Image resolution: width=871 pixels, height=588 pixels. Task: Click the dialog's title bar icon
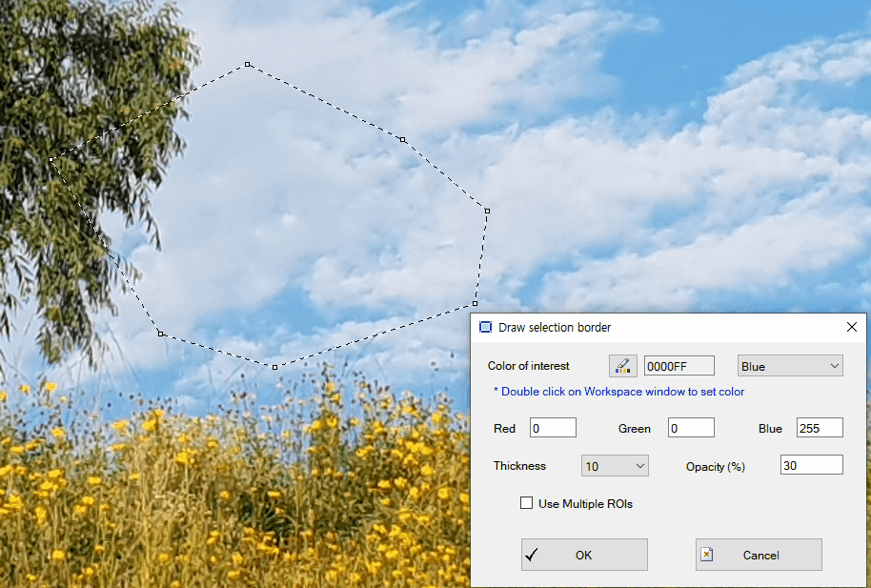(485, 327)
